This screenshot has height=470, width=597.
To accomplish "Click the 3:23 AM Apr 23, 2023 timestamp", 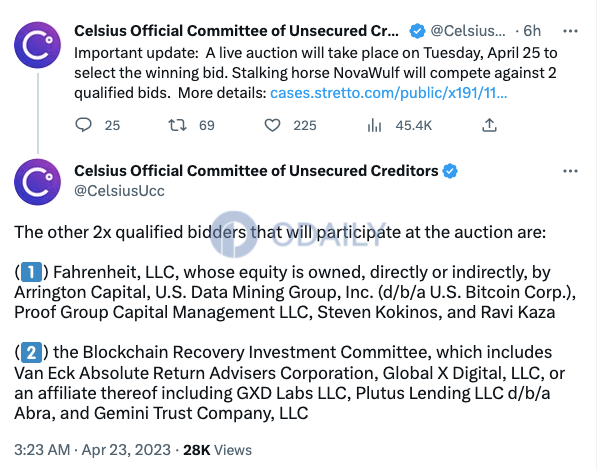I will 93,450.
